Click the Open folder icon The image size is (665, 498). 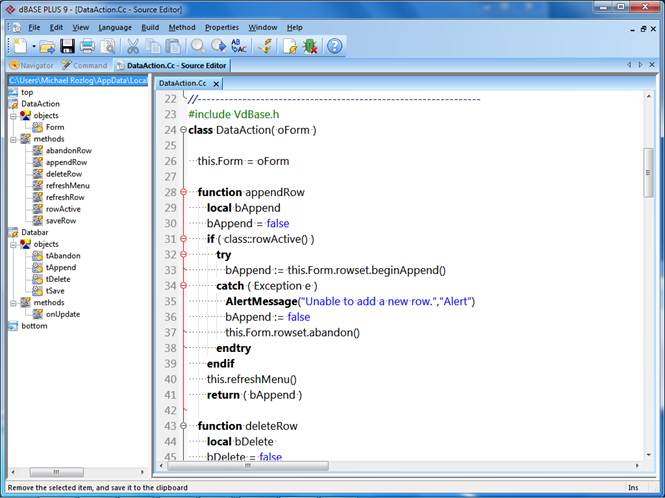tap(47, 46)
